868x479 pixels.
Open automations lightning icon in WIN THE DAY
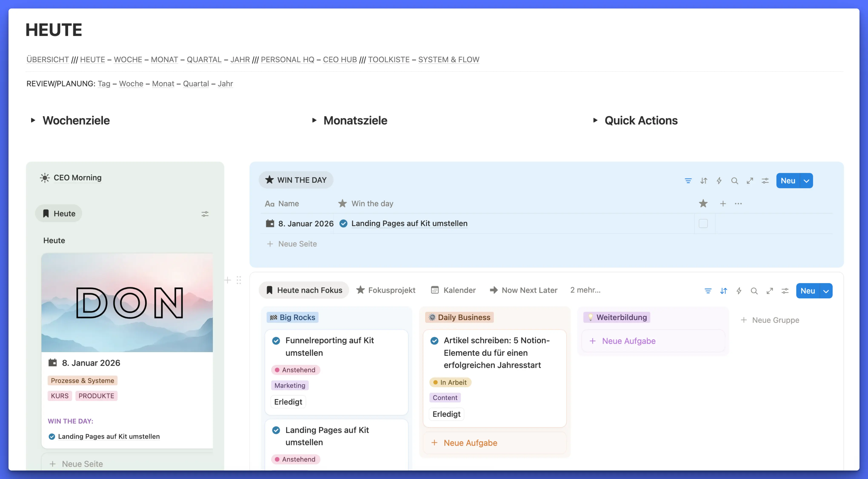tap(719, 181)
